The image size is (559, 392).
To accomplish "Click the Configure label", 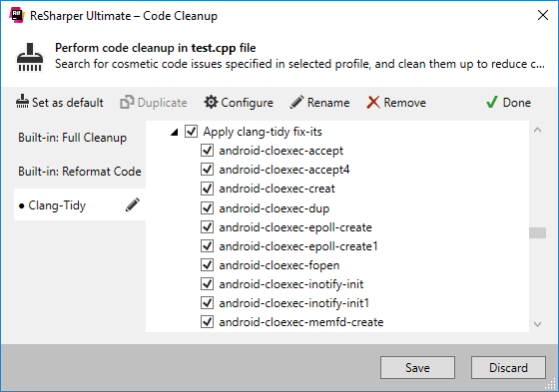I will click(x=248, y=103).
